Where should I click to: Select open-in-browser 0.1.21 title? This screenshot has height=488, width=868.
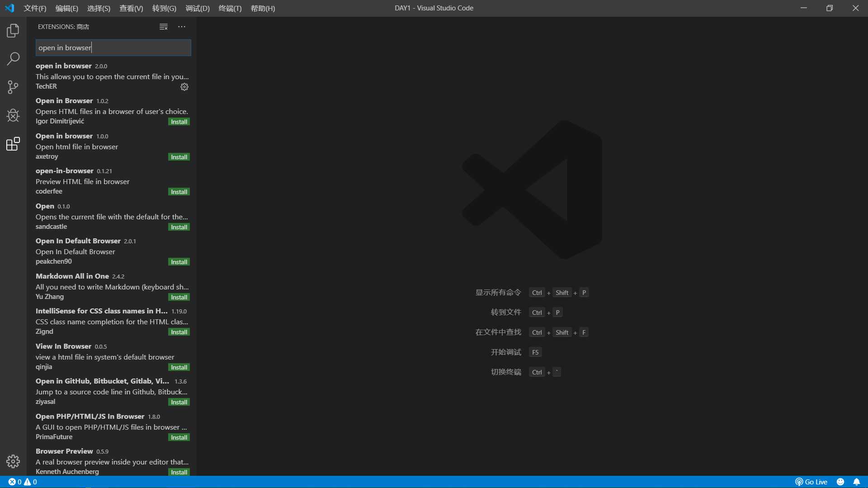65,171
